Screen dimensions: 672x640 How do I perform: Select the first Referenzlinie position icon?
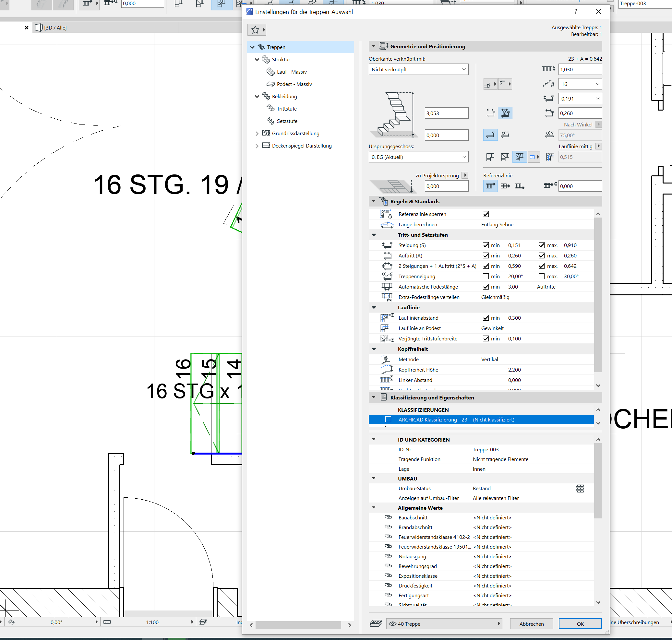[490, 186]
